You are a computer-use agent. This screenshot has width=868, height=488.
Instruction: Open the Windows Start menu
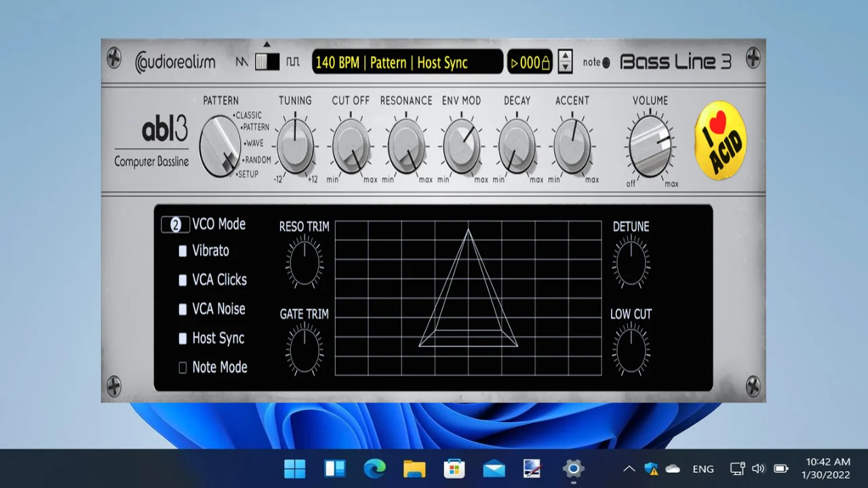[x=294, y=468]
